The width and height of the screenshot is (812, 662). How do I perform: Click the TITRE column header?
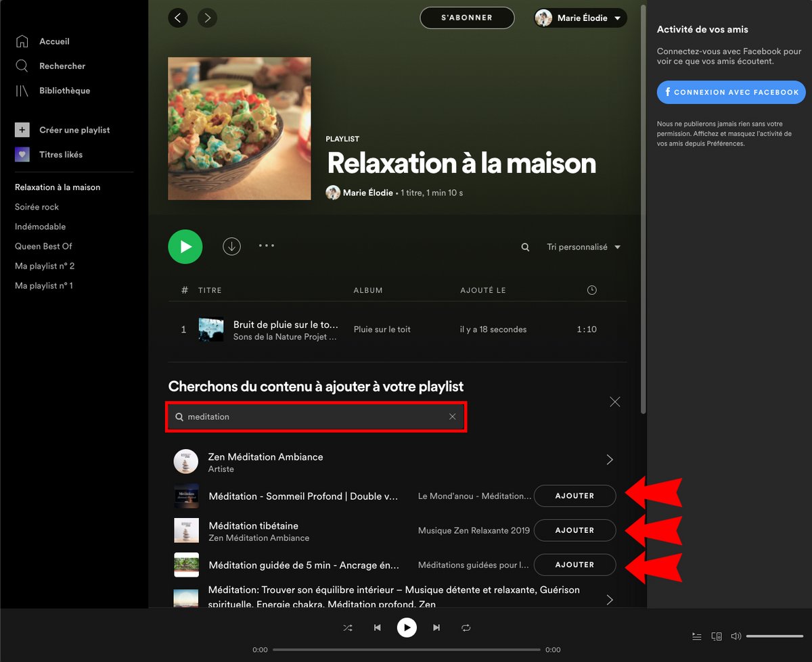pyautogui.click(x=210, y=290)
